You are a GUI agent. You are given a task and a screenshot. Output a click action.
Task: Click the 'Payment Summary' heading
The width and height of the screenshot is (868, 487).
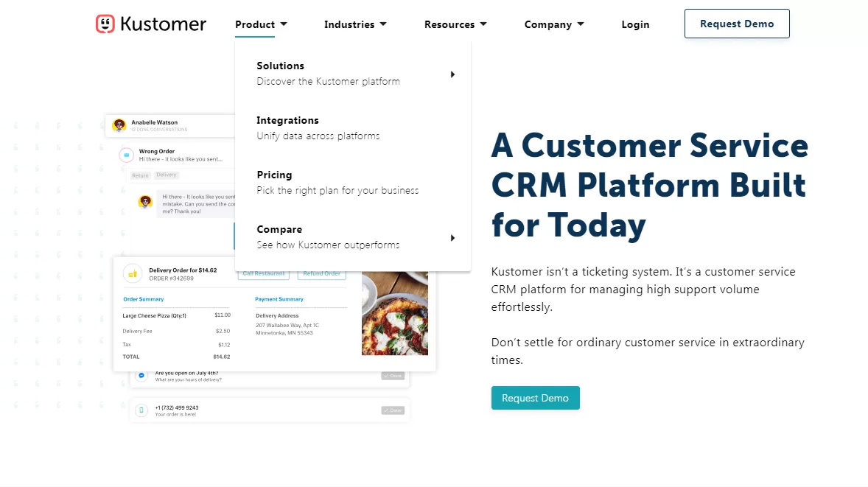coord(279,299)
